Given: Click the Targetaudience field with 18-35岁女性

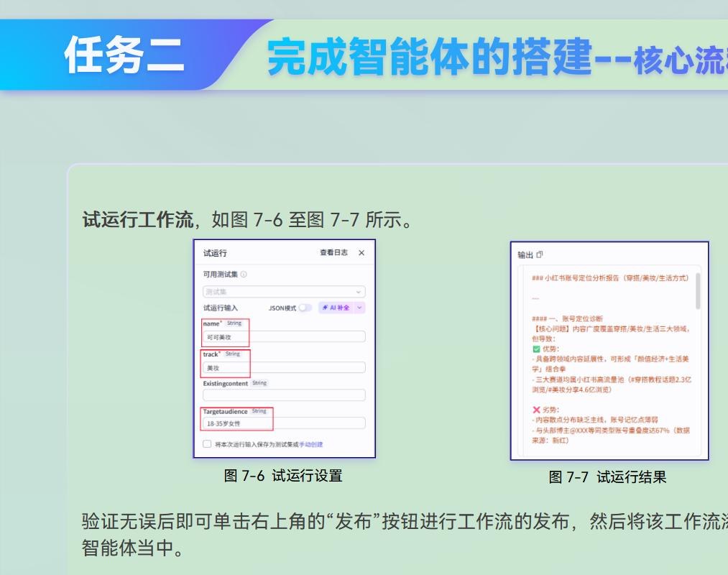Looking at the screenshot, I should pos(284,423).
